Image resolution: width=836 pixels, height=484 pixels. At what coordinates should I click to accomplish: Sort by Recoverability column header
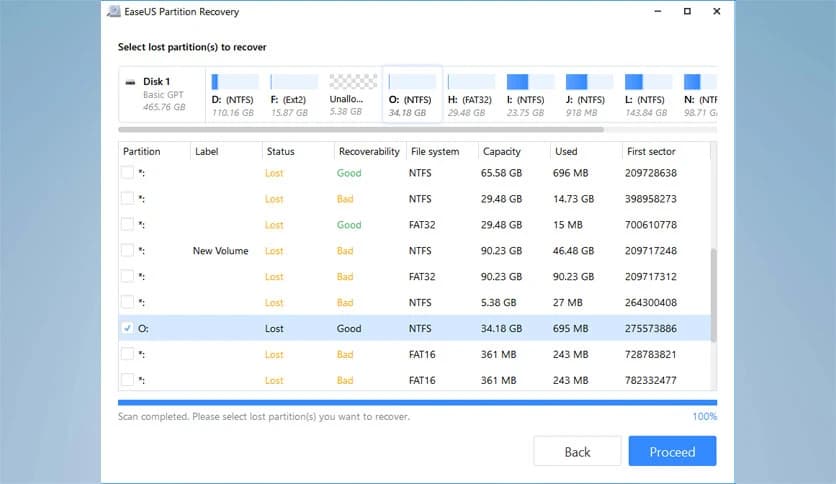370,151
